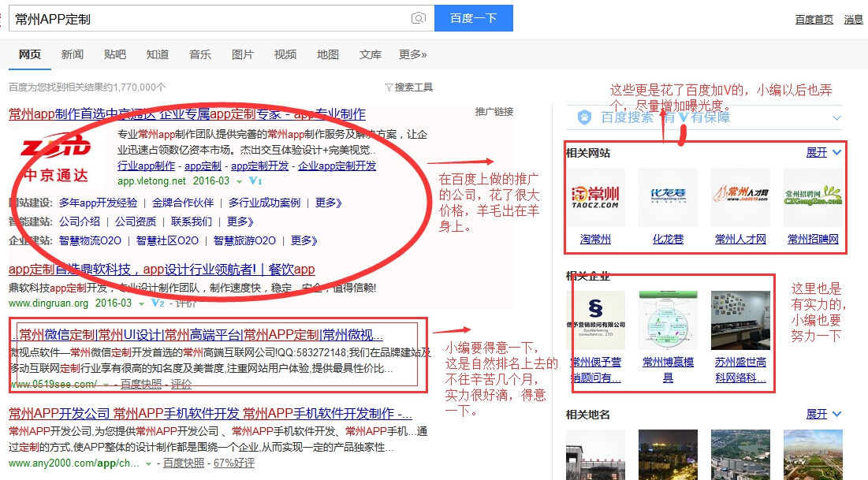Open app定制首选鼎软科技 result title
The width and height of the screenshot is (868, 480).
click(162, 270)
